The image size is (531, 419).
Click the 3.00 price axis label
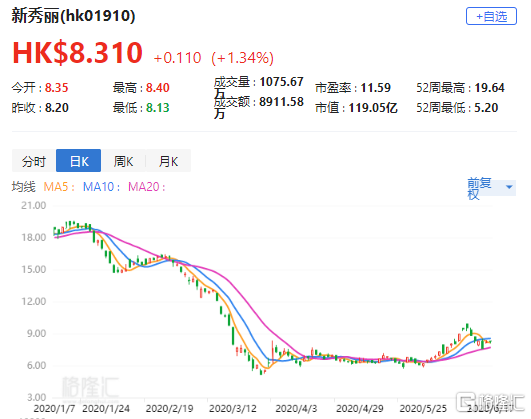point(37,397)
